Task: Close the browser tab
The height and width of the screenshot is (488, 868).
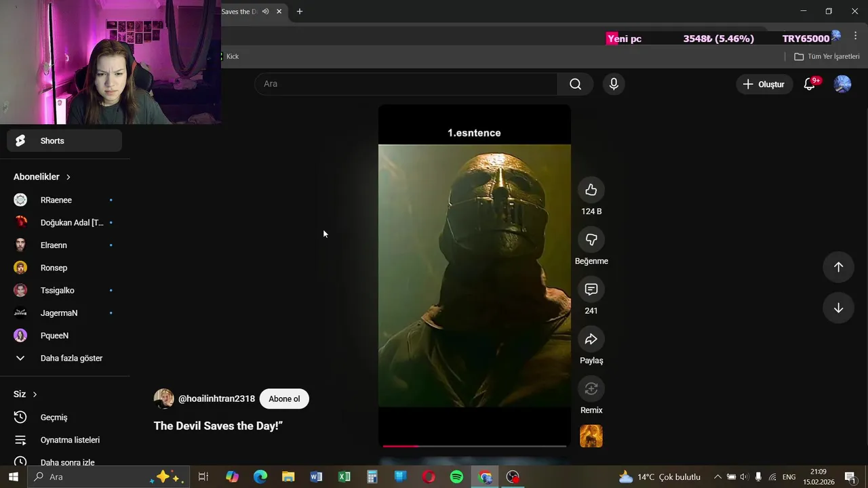Action: pyautogui.click(x=279, y=12)
